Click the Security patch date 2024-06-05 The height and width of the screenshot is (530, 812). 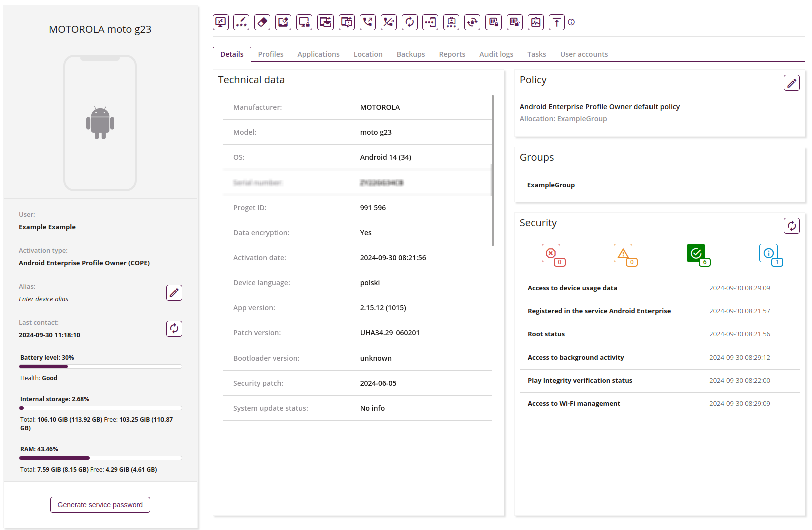(x=378, y=383)
